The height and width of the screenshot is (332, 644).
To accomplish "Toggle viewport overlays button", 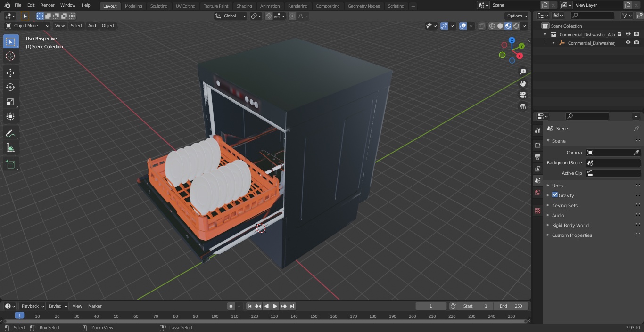I will [463, 26].
